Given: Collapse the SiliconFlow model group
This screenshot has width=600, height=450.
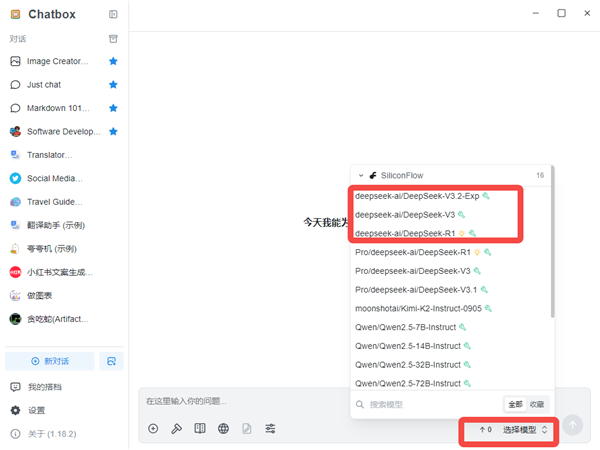Looking at the screenshot, I should pos(361,175).
